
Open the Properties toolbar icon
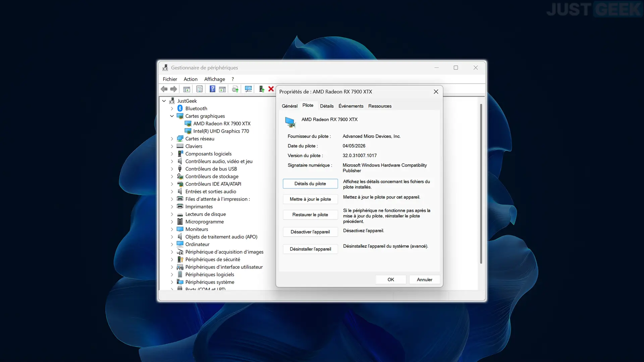[200, 89]
